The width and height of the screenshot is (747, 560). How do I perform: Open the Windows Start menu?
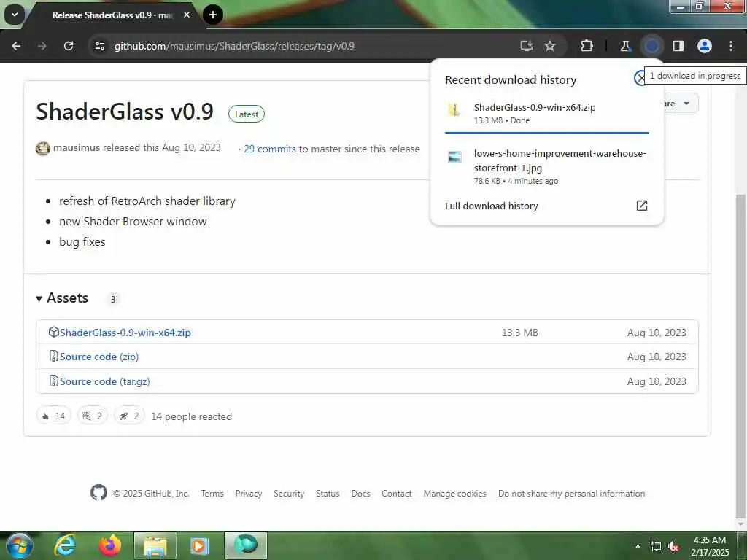click(x=20, y=545)
